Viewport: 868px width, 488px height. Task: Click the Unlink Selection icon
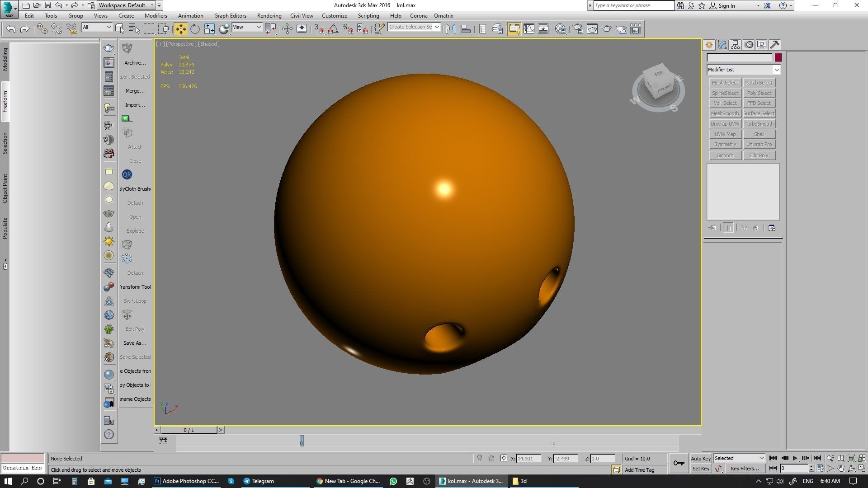pos(57,29)
